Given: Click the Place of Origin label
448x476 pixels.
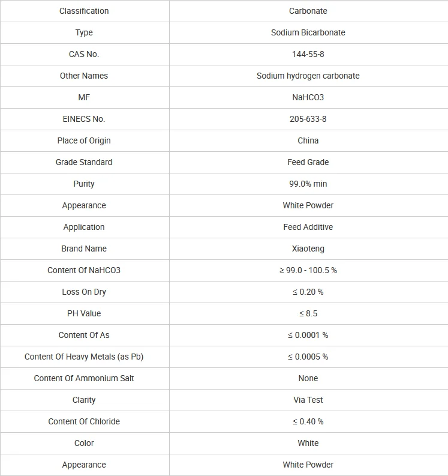Looking at the screenshot, I should point(84,140).
